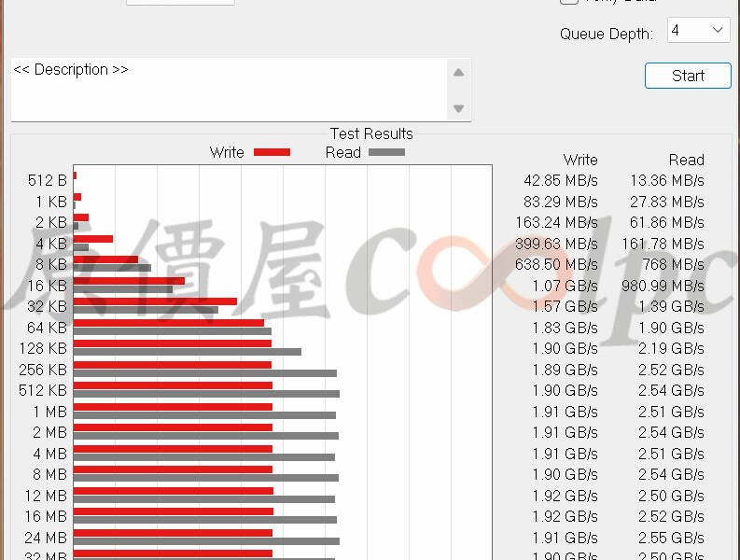
Task: Click the 12 MB row's '2.50 GB/s' value
Action: (x=671, y=496)
